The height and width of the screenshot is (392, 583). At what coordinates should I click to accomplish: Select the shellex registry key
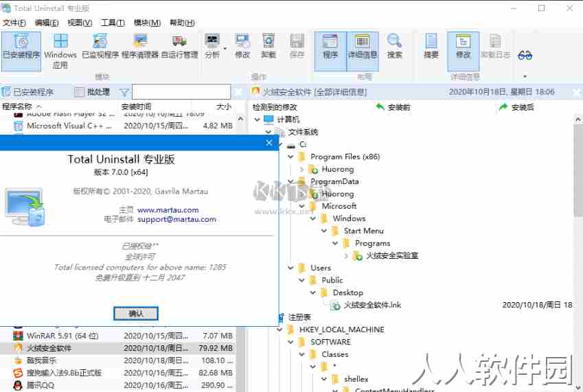[356, 379]
